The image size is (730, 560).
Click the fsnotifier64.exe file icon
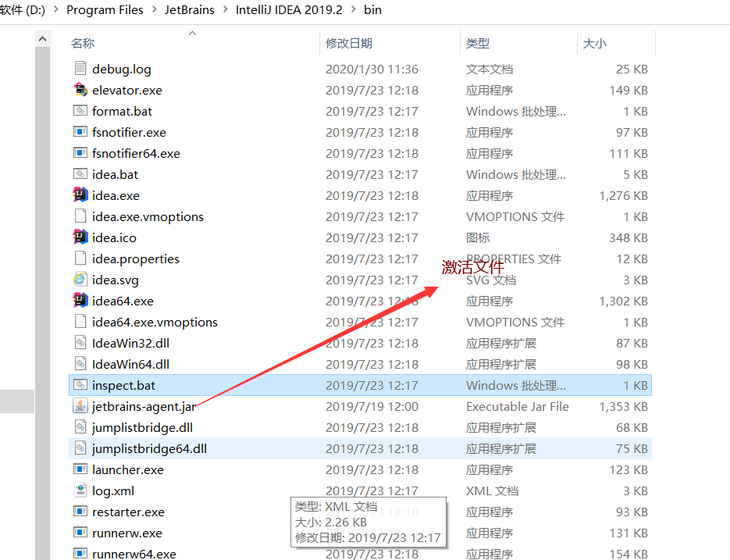click(x=80, y=152)
